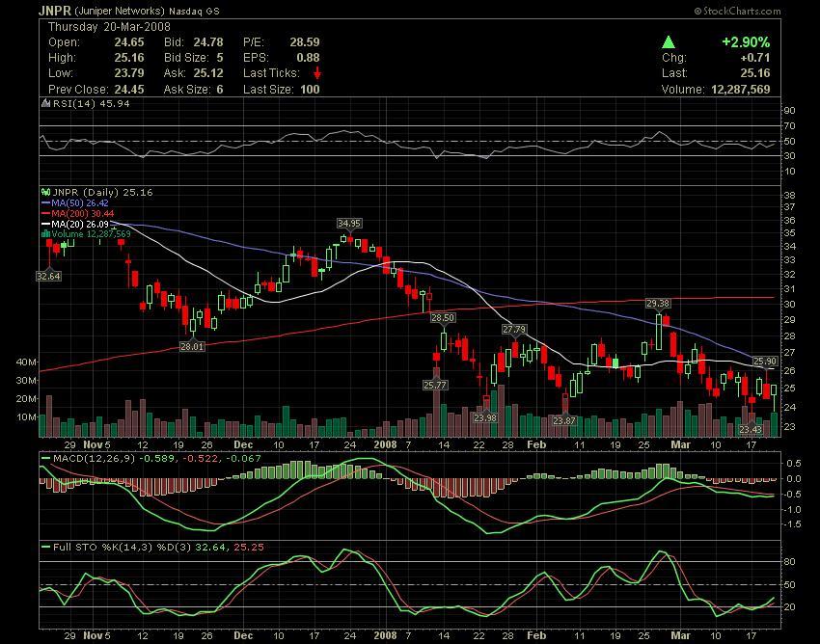Click the Last price in top-right summary
820x644 pixels.
click(755, 73)
